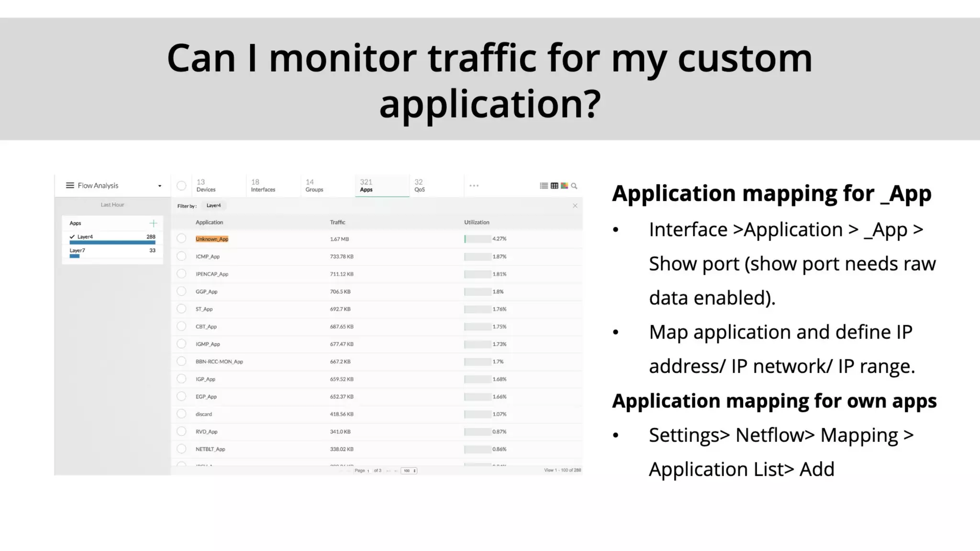This screenshot has height=551, width=980.
Task: Switch to table grid view icon
Action: (554, 186)
